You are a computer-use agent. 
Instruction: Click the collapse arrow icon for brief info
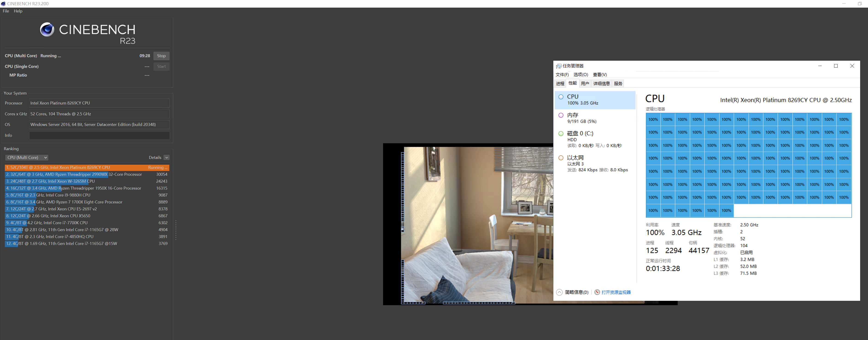(x=559, y=292)
